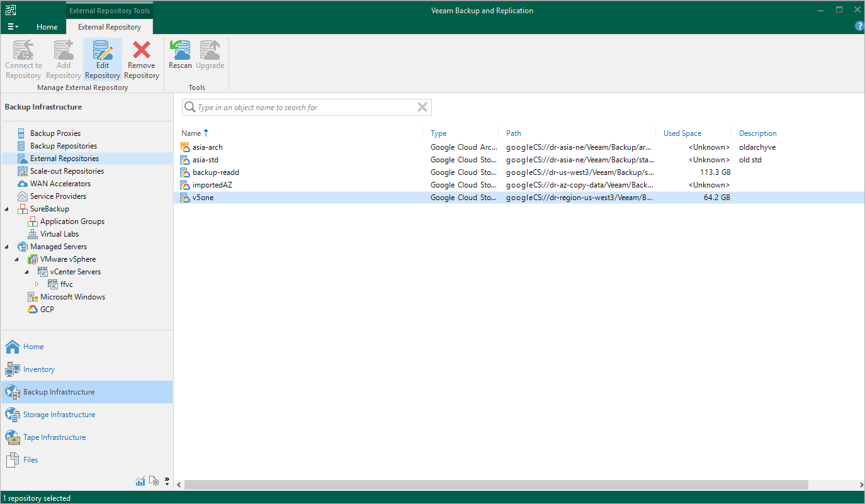This screenshot has width=865, height=504.
Task: Click the asia-std repository icon
Action: tap(185, 160)
